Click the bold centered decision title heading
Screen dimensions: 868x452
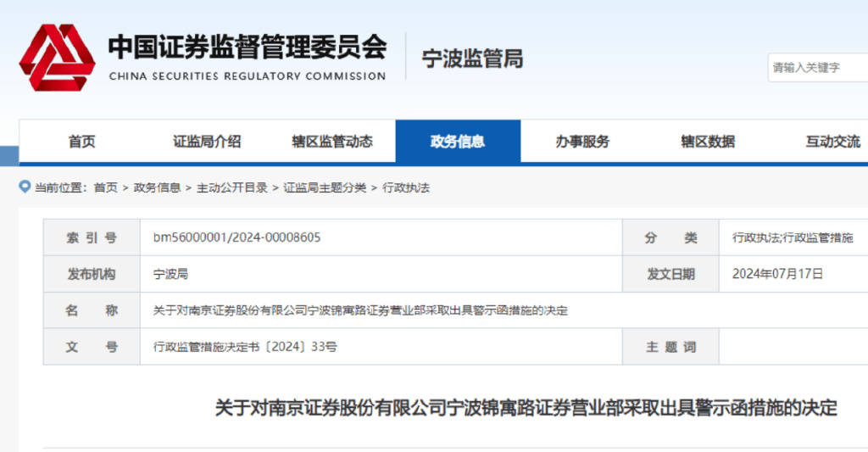point(526,409)
